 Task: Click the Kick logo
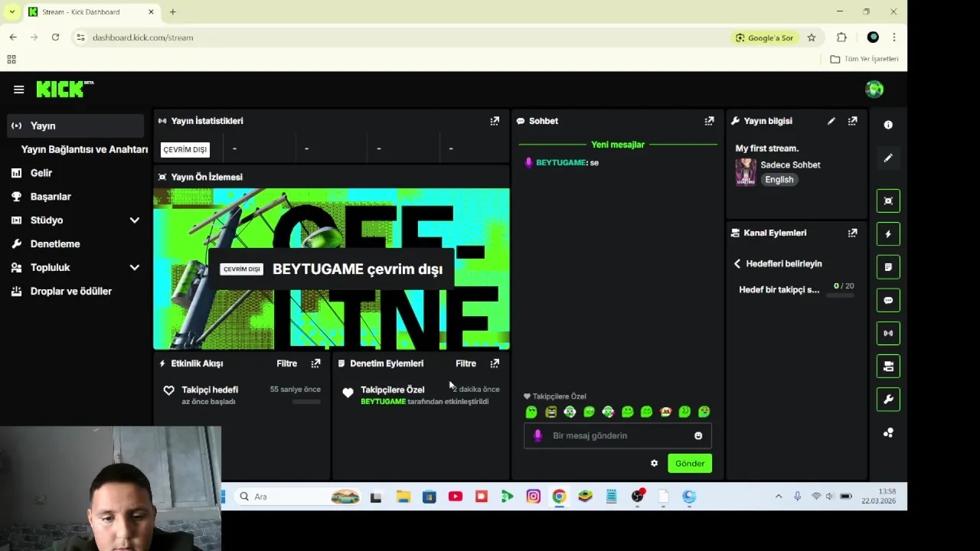(64, 89)
